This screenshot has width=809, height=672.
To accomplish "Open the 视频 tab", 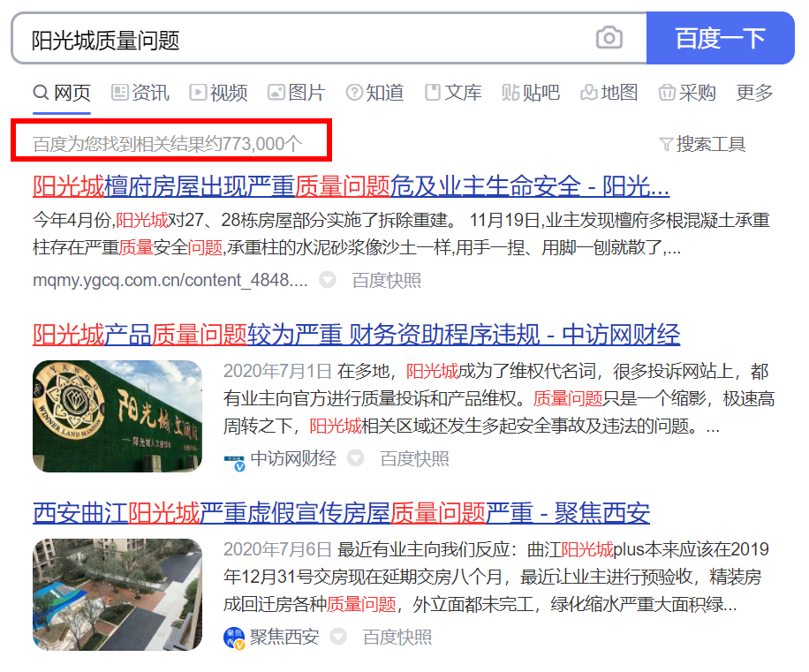I will tap(219, 93).
